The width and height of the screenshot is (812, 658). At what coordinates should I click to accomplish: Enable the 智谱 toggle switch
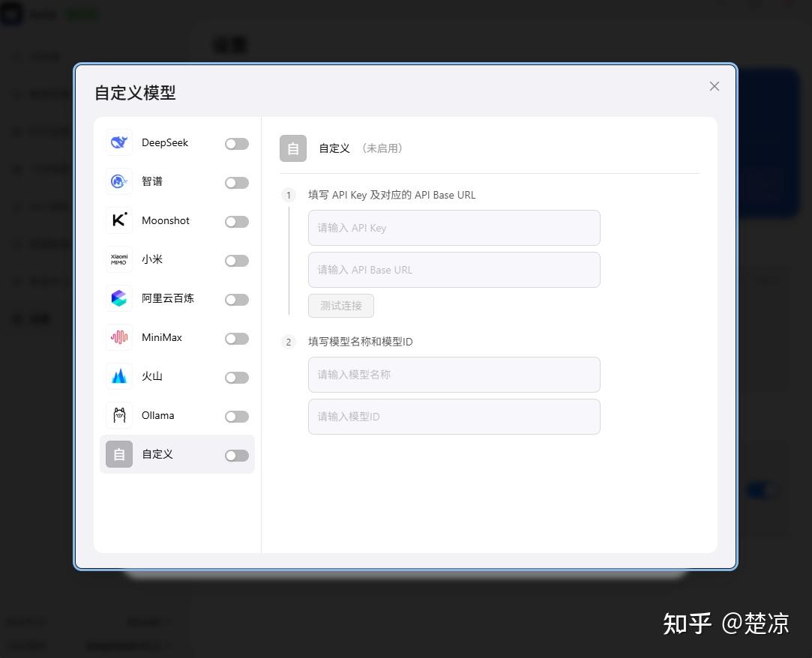(237, 183)
